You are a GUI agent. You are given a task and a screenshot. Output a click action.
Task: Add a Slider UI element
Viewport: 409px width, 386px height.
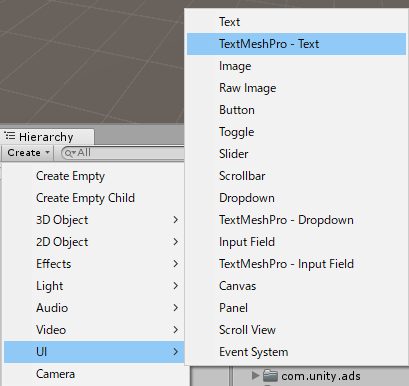point(296,154)
